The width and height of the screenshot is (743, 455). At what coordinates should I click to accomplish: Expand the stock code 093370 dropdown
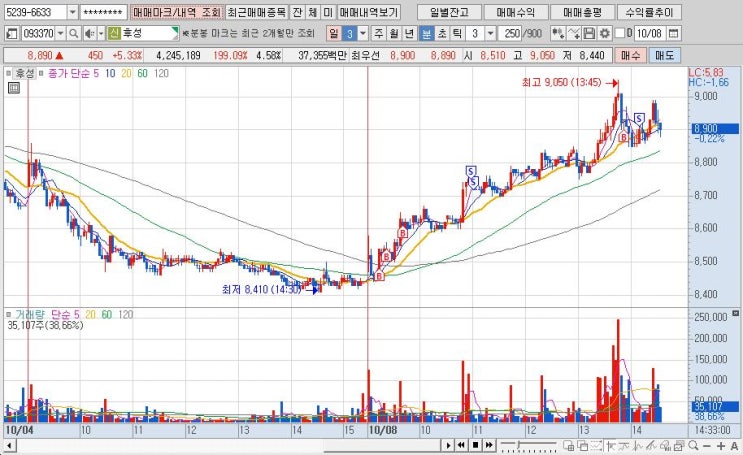pyautogui.click(x=61, y=34)
